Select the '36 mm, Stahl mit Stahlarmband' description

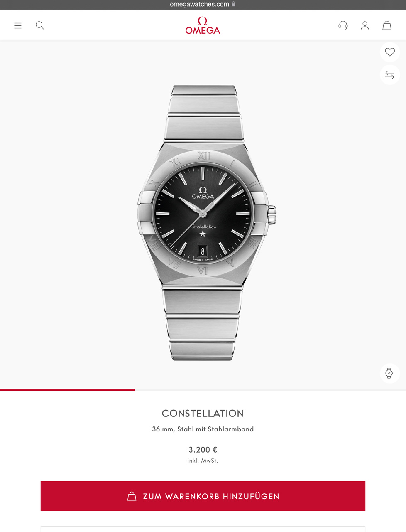203,429
